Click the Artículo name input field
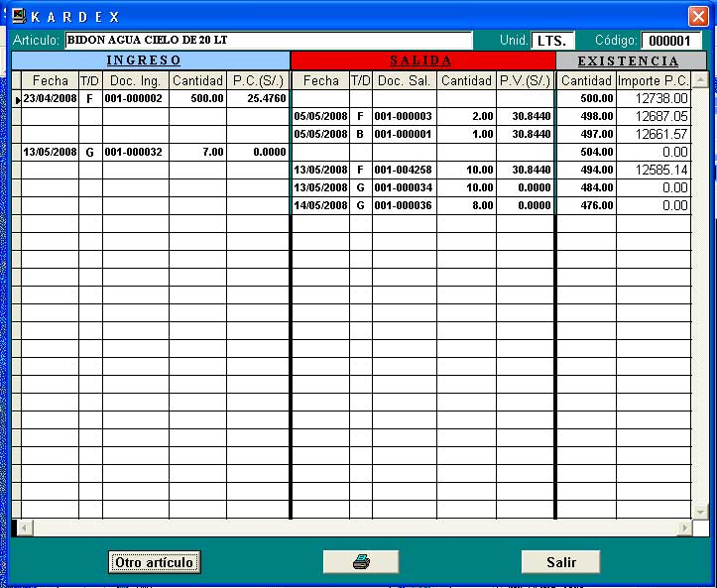This screenshot has width=717, height=588. pyautogui.click(x=268, y=41)
